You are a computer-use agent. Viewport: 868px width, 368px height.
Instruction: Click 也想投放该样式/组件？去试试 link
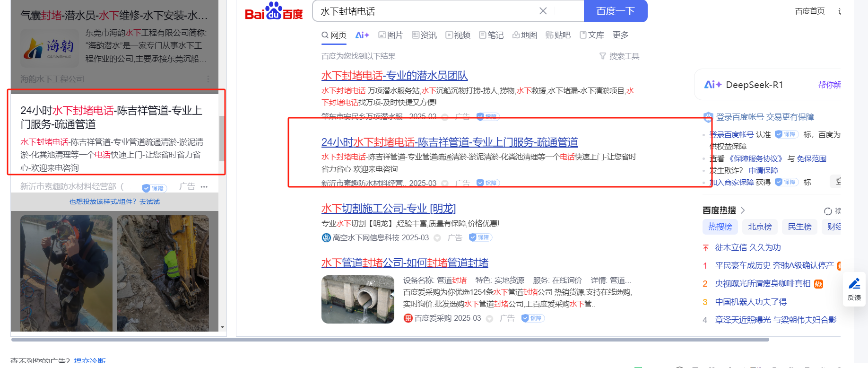pos(114,202)
